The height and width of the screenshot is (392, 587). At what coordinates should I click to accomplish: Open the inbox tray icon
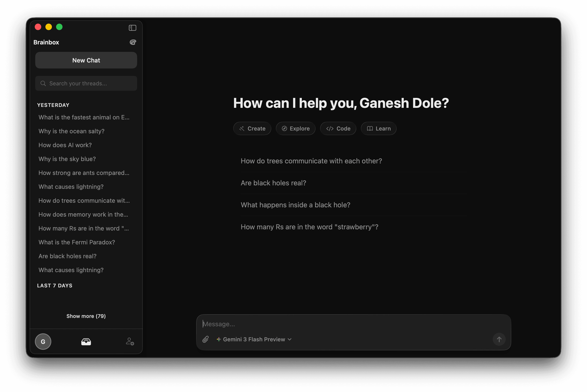click(x=86, y=342)
